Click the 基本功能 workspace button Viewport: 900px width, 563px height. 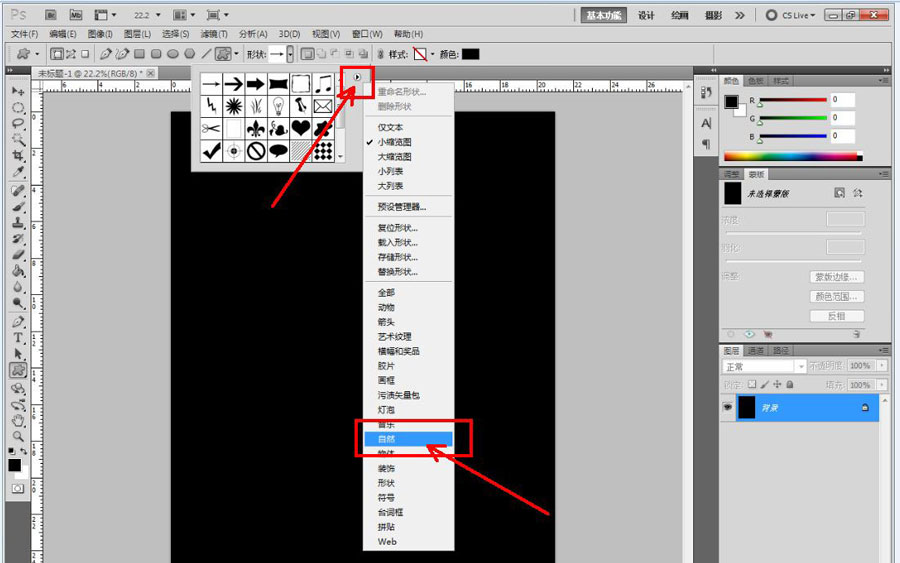(x=605, y=15)
